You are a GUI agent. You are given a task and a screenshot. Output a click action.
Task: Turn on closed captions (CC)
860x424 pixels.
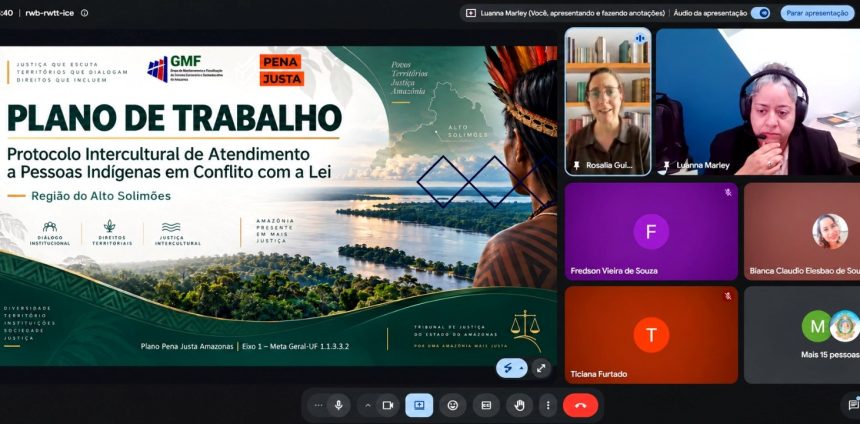pos(486,405)
